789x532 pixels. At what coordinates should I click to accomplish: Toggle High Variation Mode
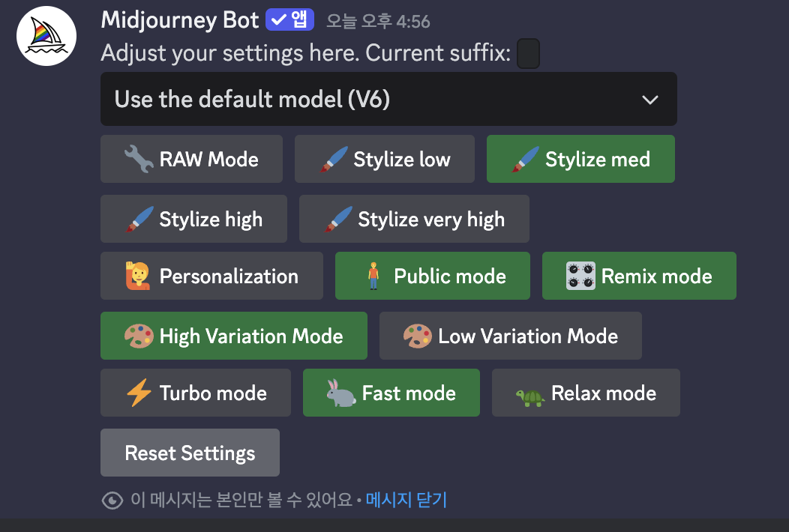tap(234, 336)
